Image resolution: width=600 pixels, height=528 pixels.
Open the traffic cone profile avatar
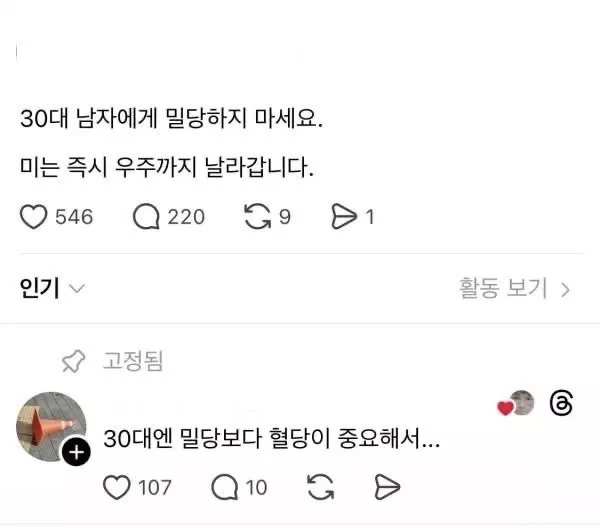pyautogui.click(x=46, y=426)
